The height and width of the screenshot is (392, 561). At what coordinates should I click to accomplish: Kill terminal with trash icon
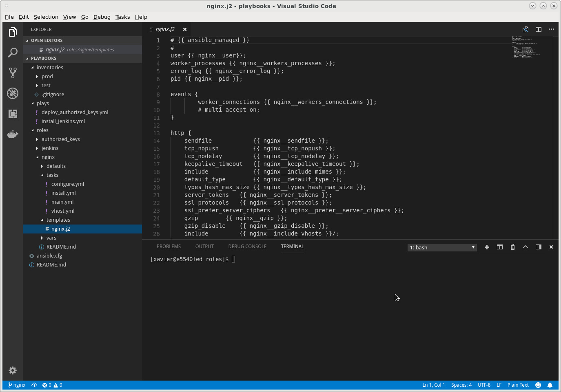click(x=512, y=247)
